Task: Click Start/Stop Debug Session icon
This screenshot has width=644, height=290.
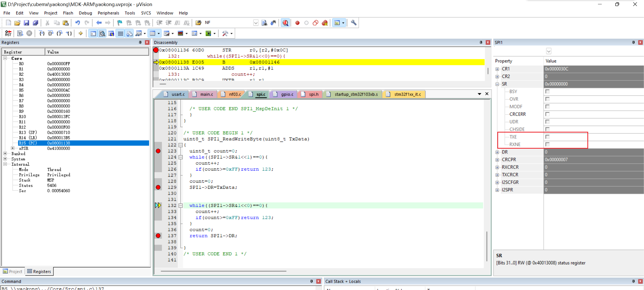Action: pos(285,23)
